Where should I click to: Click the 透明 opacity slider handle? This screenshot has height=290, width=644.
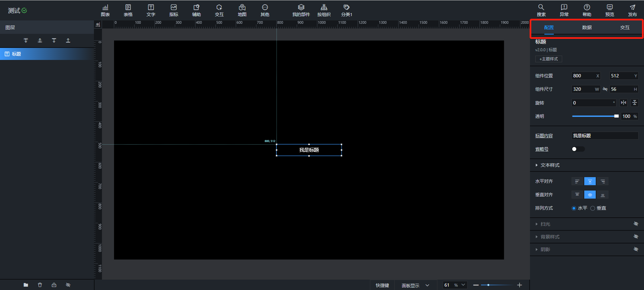(616, 116)
